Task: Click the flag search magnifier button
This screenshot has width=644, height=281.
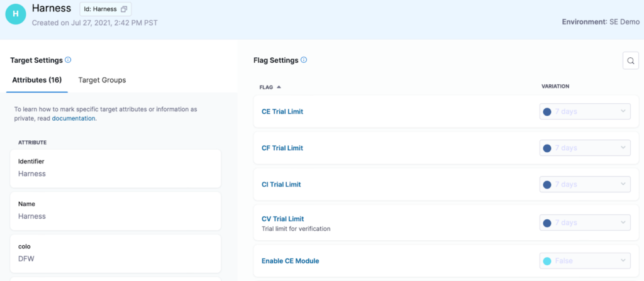Action: [x=630, y=61]
